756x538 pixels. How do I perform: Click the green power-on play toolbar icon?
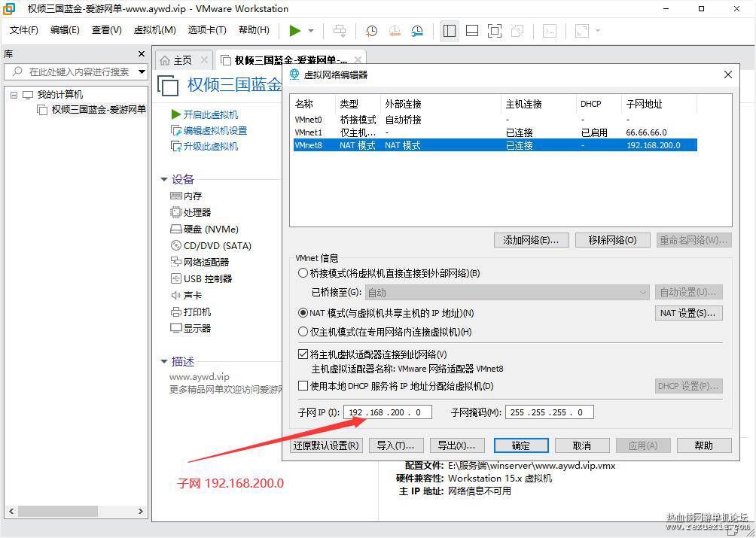(294, 31)
